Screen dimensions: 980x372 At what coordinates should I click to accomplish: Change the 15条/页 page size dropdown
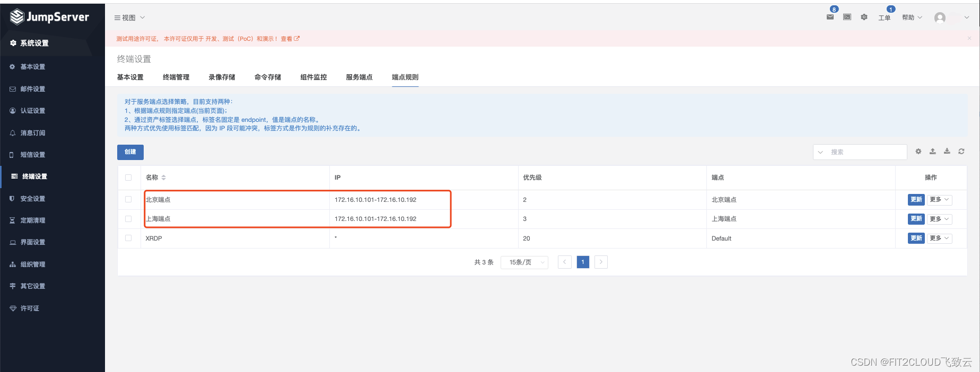[x=524, y=262]
